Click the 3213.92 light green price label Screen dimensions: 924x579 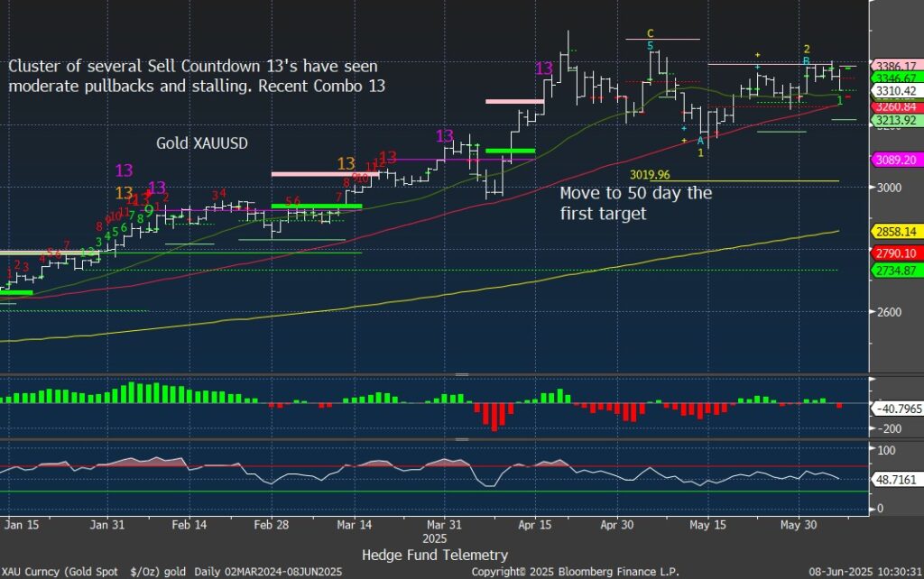tap(896, 120)
